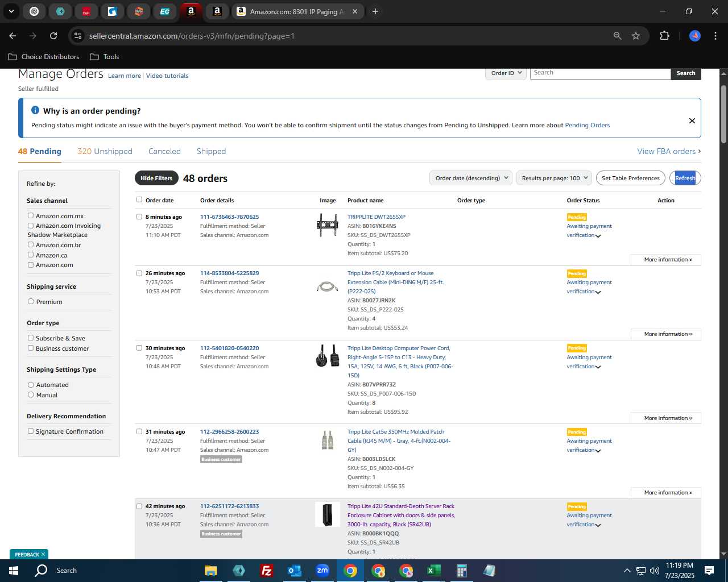Tick the select-all orders checkbox in header
This screenshot has height=582, width=728.
click(139, 199)
